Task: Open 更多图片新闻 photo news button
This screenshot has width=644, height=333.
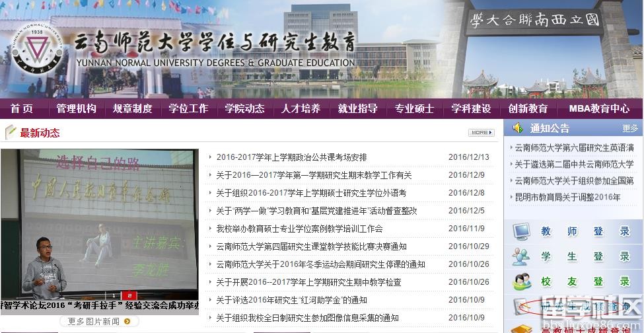Action: [x=100, y=322]
